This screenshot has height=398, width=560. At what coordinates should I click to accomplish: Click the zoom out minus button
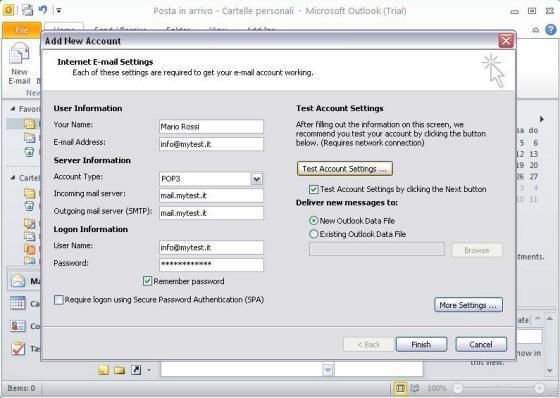458,388
